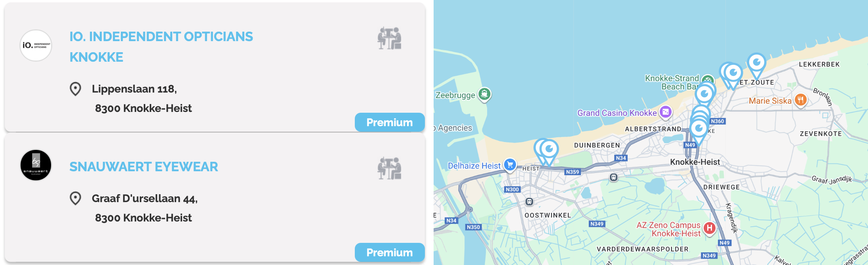Click Premium badge on Snauwaert Eyewear card
868x265 pixels.
coord(390,252)
